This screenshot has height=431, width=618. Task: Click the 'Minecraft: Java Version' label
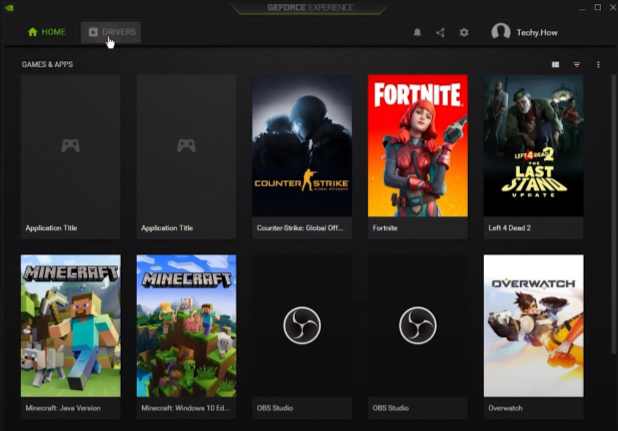pyautogui.click(x=63, y=408)
